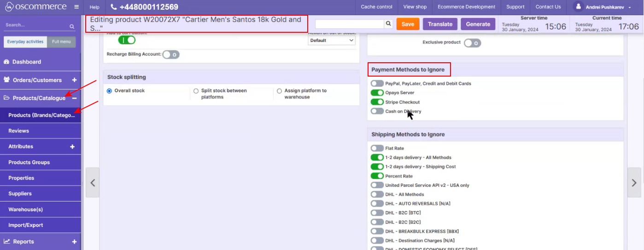The height and width of the screenshot is (250, 644).
Task: Click the top bar search magnifier icon
Action: [x=388, y=24]
